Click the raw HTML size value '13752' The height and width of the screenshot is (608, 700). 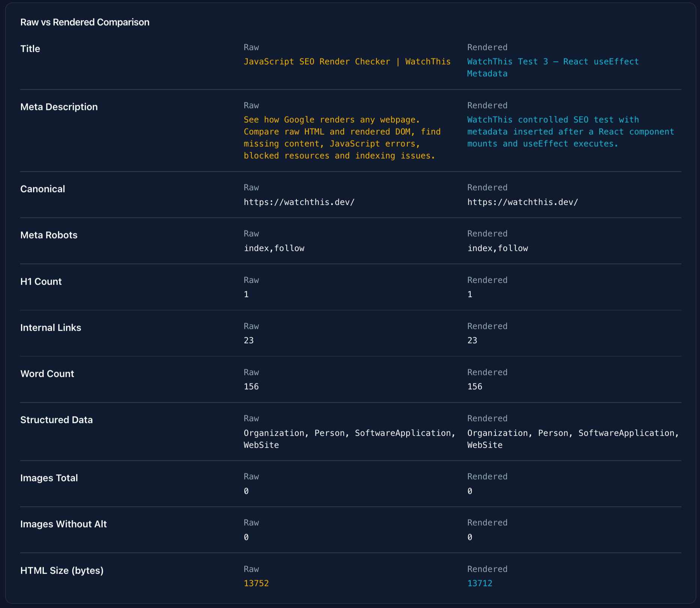click(256, 583)
